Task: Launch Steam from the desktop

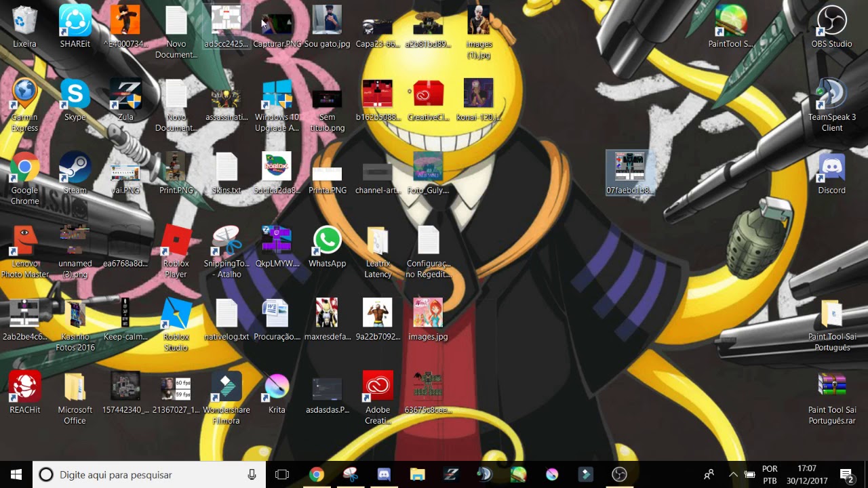Action: [75, 174]
